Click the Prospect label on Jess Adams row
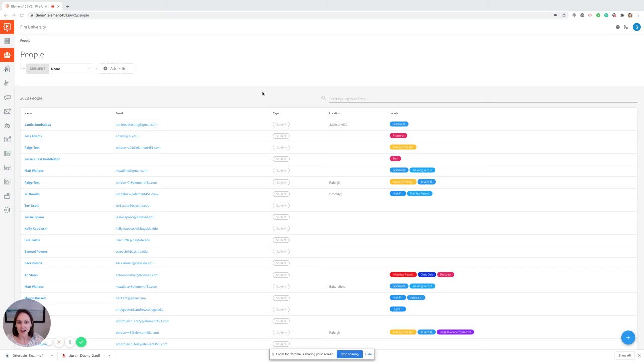 (x=398, y=136)
